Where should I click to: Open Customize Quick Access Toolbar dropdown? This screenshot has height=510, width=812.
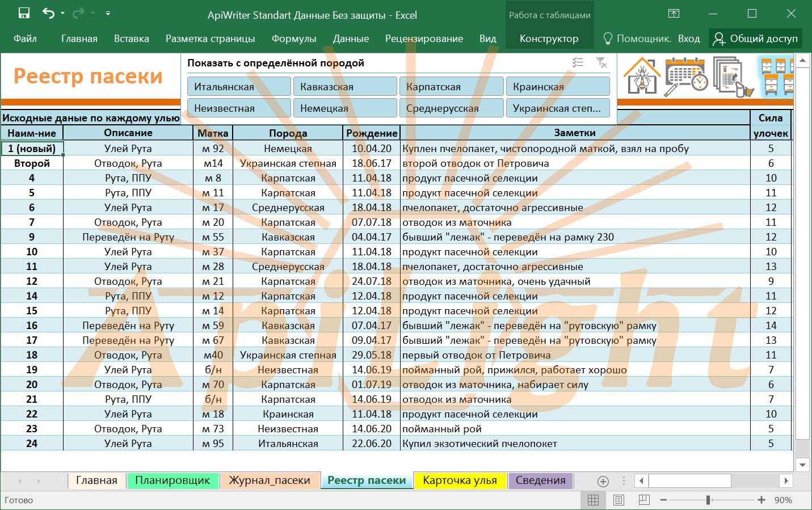pyautogui.click(x=108, y=13)
